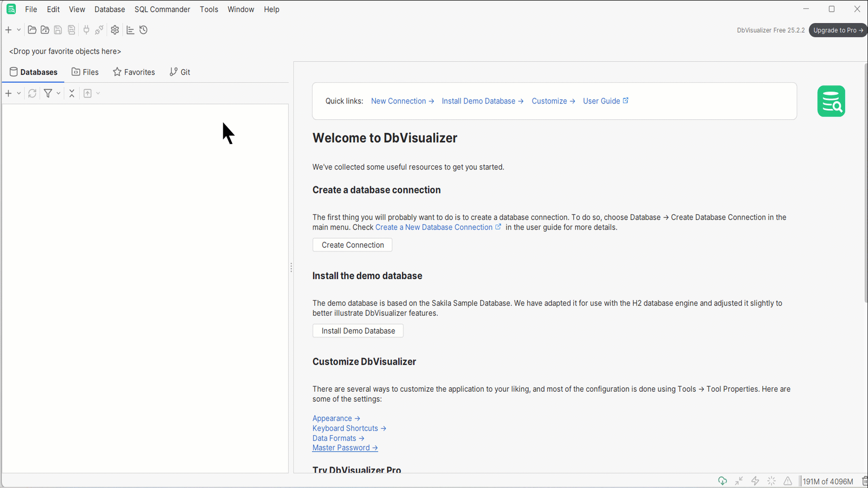Collapse all nodes in the Databases panel

click(x=72, y=93)
